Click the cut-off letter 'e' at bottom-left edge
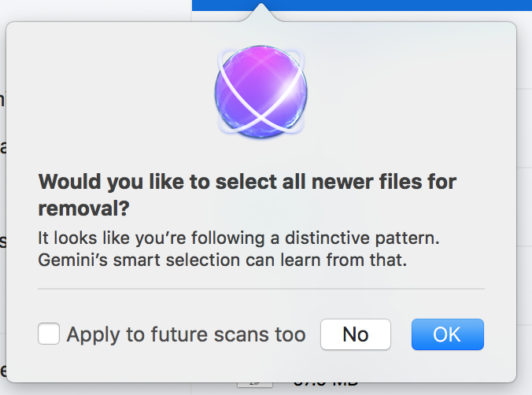Screen dimensions: 532x395 point(2,371)
